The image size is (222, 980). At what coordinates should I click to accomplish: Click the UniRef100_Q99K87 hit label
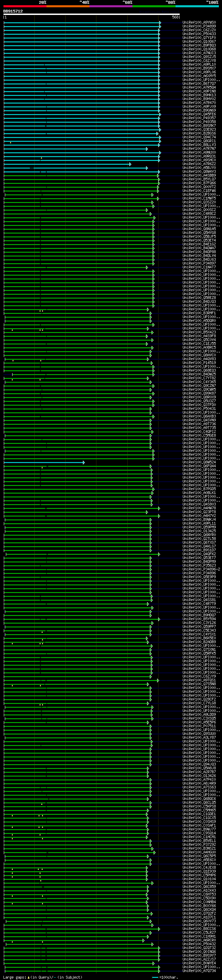199,394
